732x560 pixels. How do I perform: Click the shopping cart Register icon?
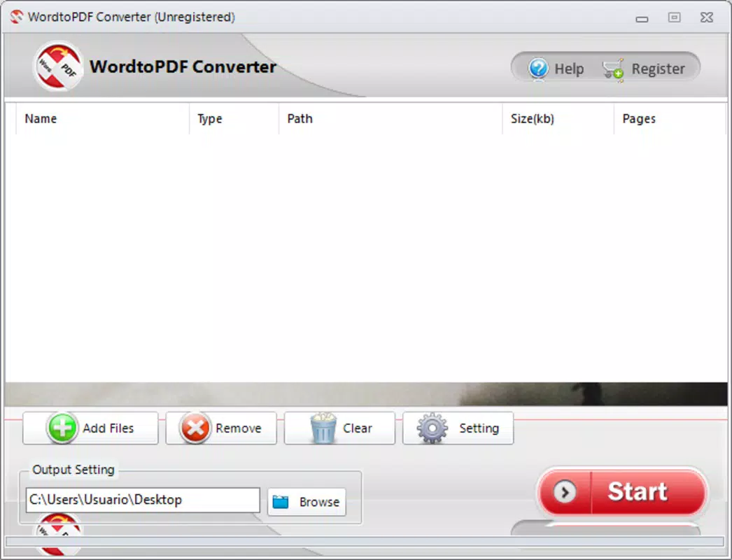coord(613,70)
